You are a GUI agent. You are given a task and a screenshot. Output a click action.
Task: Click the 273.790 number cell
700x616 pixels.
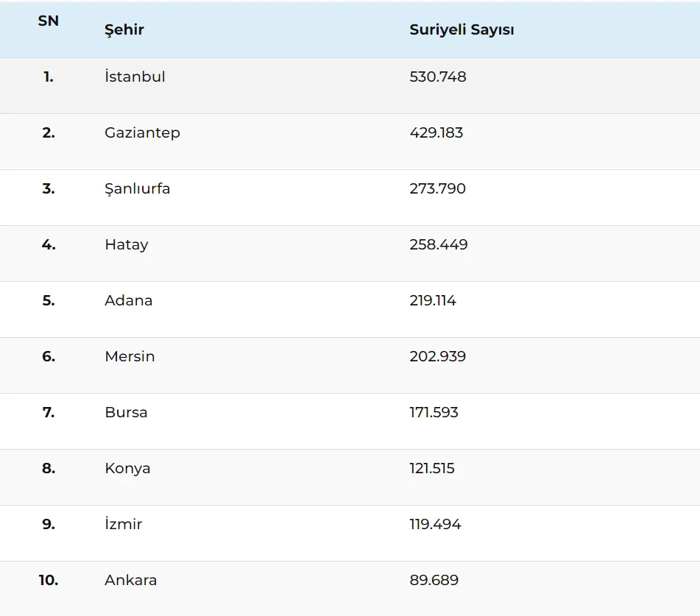tap(437, 189)
